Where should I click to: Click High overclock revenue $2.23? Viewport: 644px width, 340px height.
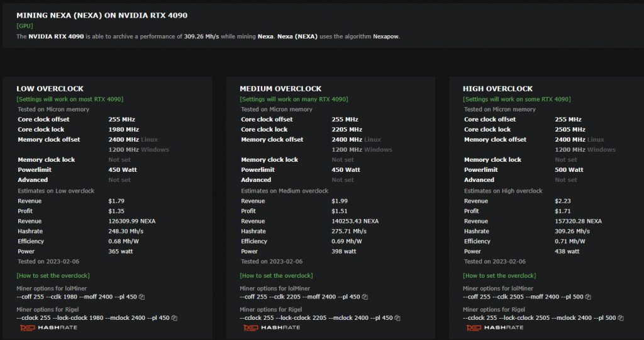tap(563, 201)
